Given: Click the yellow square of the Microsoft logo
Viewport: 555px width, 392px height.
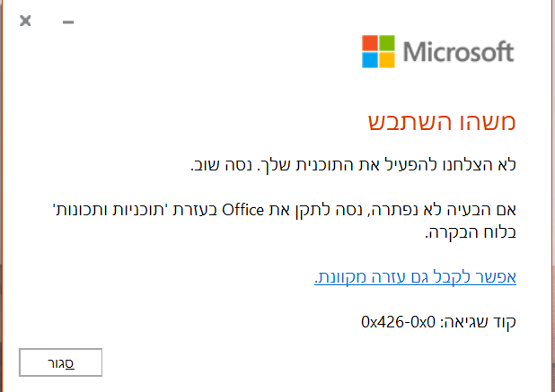Looking at the screenshot, I should pyautogui.click(x=387, y=60).
